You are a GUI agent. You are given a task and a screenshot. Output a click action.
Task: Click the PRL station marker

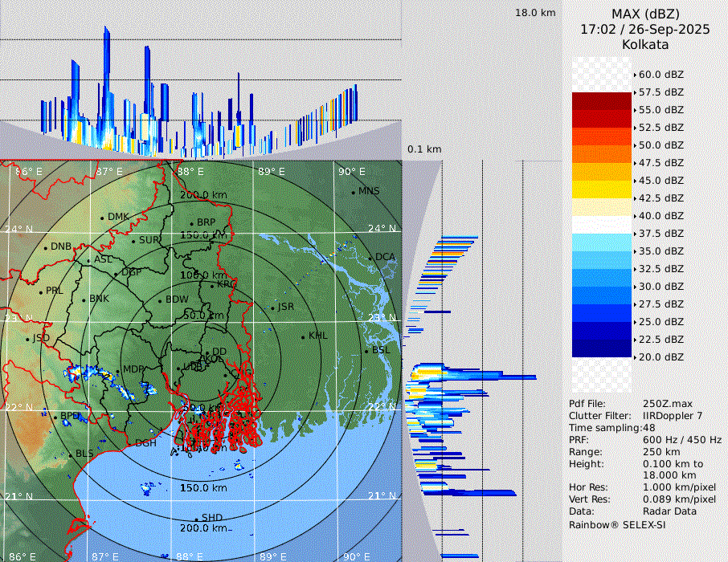click(40, 291)
